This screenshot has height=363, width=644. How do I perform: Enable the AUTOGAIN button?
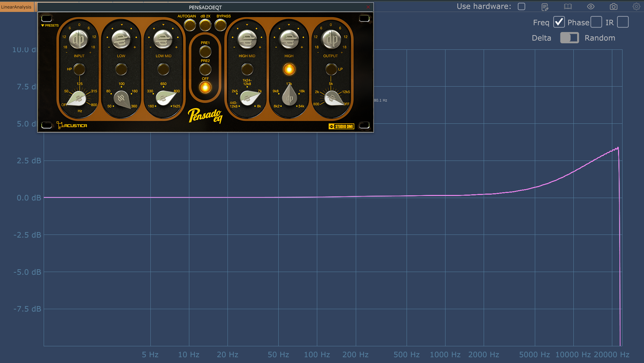[190, 25]
